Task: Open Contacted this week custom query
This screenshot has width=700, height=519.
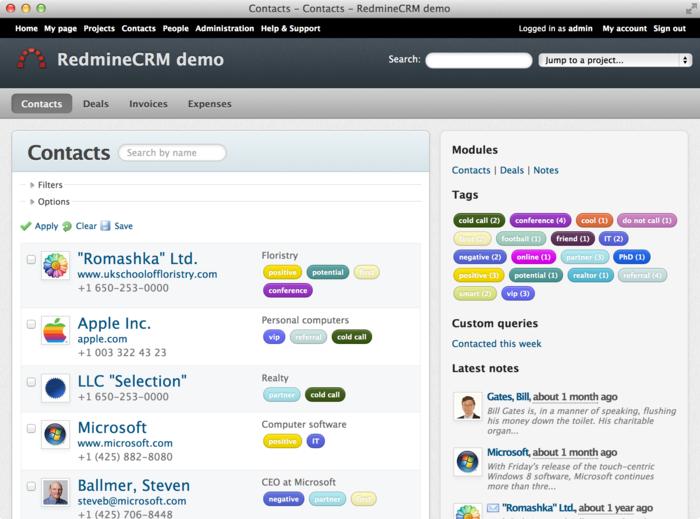Action: click(496, 344)
